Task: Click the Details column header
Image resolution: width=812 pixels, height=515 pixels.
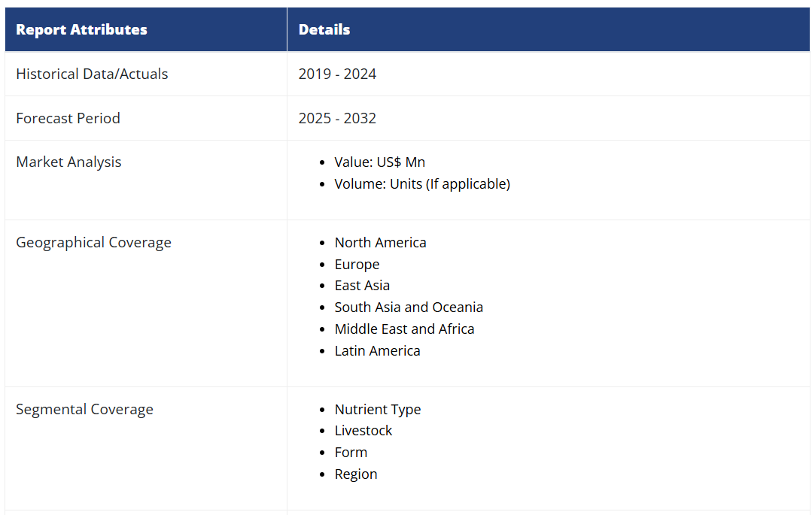Action: (x=324, y=30)
